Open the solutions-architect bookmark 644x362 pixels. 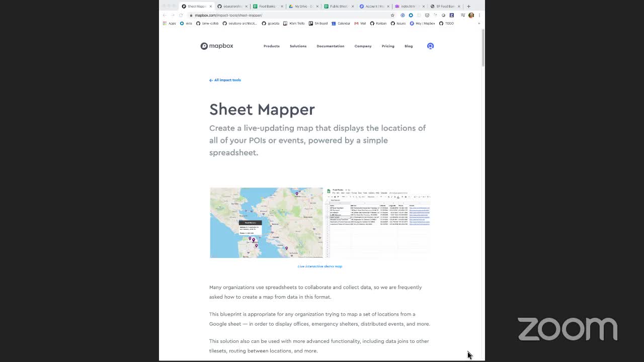239,23
